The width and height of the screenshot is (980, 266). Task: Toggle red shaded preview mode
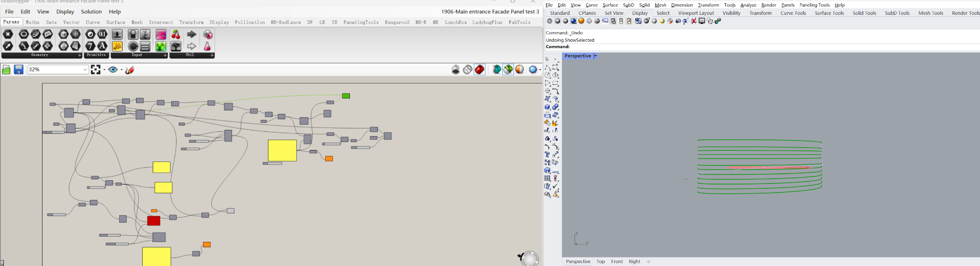click(x=480, y=69)
